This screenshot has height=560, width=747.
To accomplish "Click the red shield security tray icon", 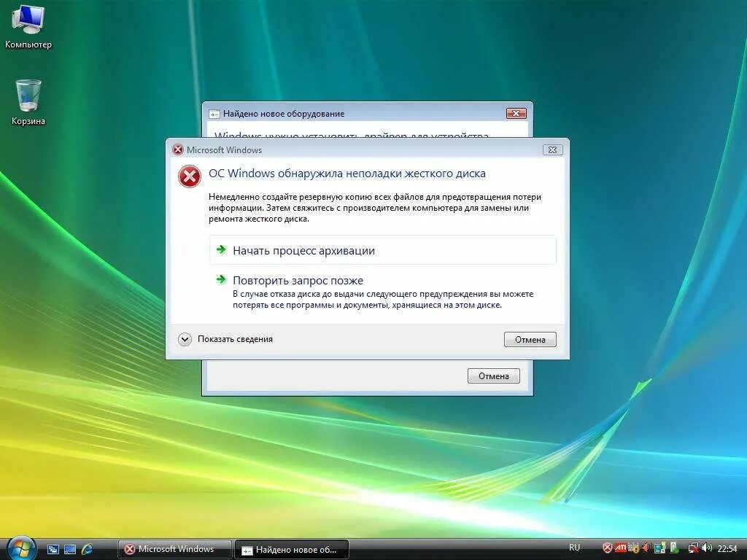I will [x=608, y=548].
